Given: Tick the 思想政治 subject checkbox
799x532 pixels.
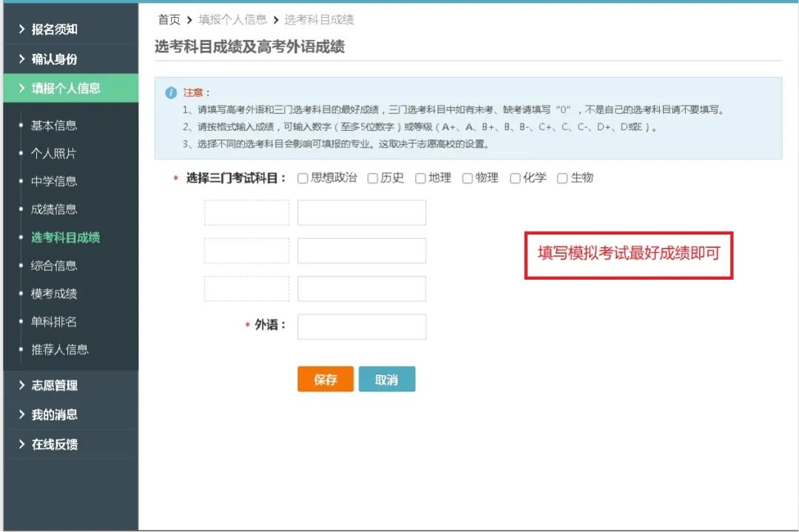Looking at the screenshot, I should [x=303, y=178].
